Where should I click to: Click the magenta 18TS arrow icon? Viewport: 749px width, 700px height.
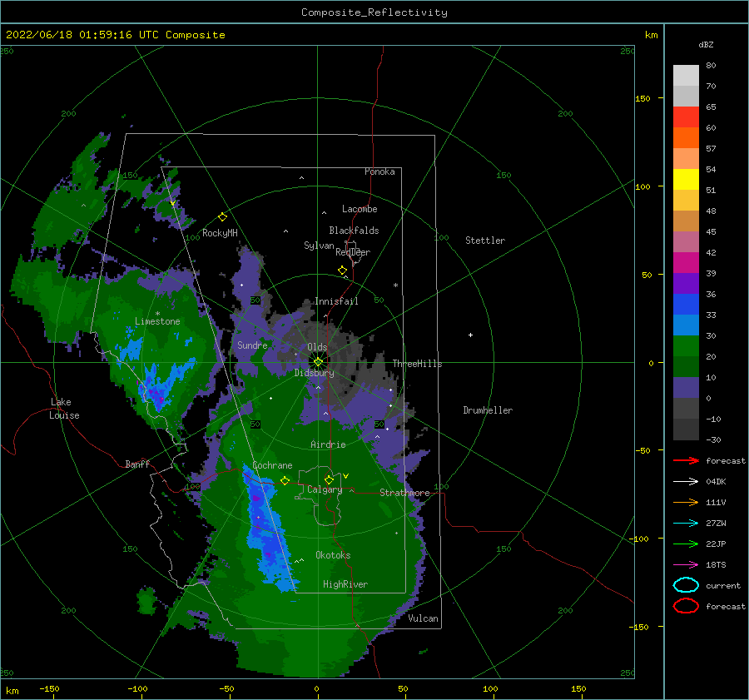(686, 565)
